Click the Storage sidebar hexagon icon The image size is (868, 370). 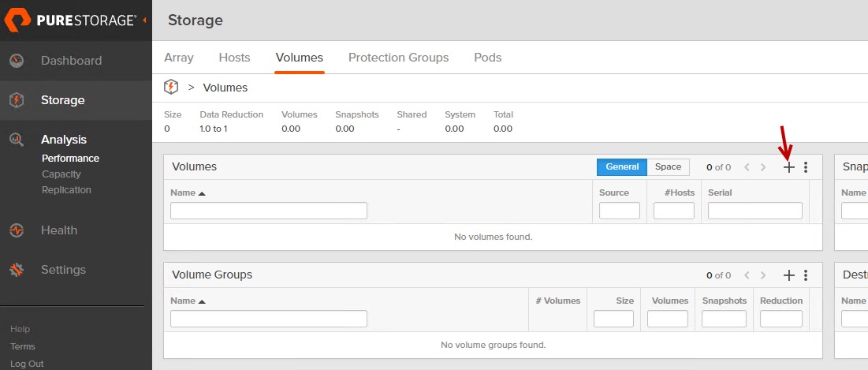click(x=17, y=100)
